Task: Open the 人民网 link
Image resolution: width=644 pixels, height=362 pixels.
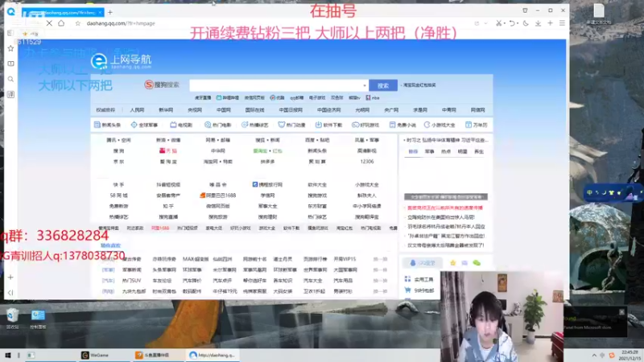Action: 137,110
